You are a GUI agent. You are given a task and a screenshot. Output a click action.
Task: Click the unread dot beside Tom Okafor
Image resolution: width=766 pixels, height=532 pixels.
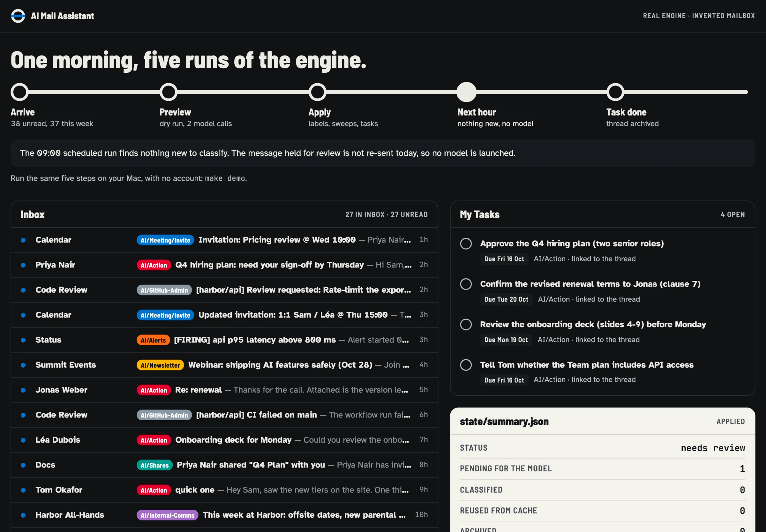click(23, 490)
